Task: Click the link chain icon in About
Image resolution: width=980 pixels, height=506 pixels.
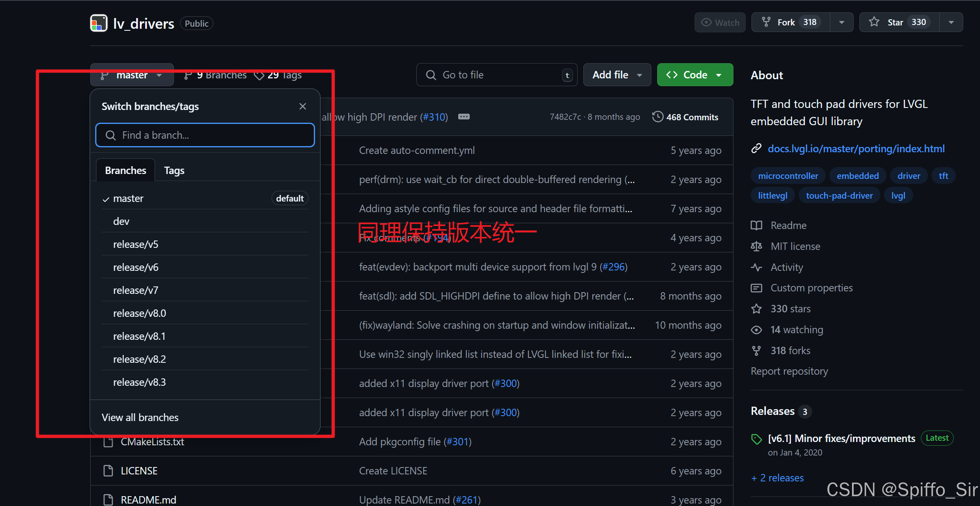Action: tap(756, 149)
